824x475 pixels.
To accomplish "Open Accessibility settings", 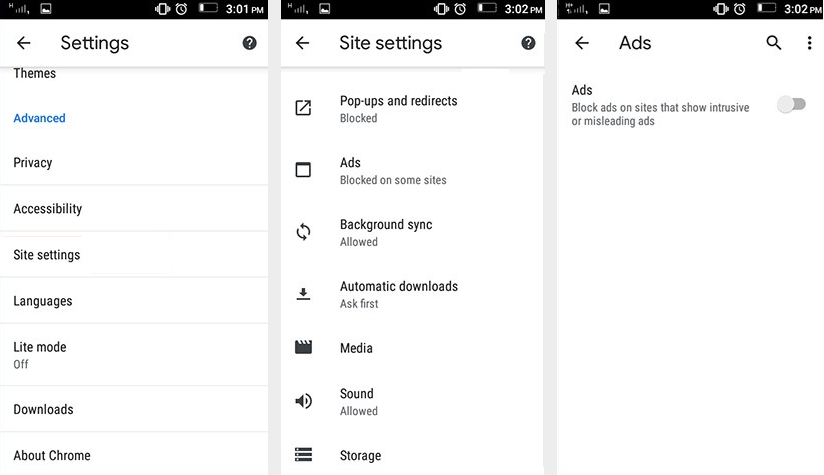I will pyautogui.click(x=48, y=209).
